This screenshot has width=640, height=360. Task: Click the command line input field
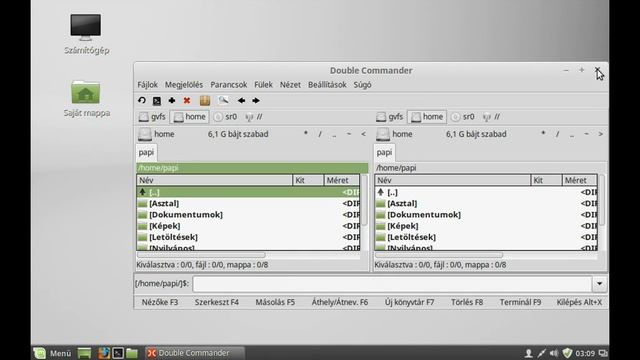(392, 284)
